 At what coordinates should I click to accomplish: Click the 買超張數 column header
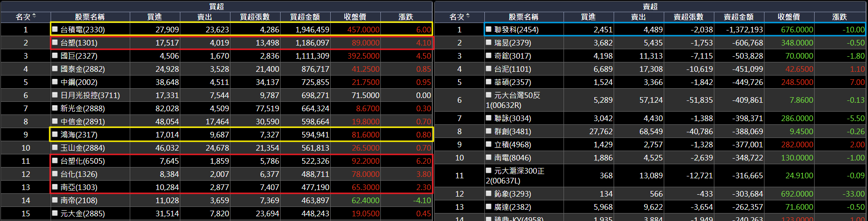pos(255,17)
